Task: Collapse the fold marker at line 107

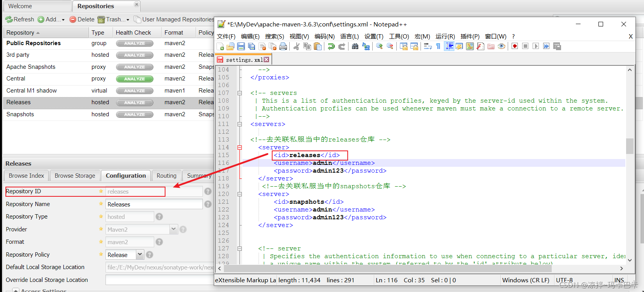Action: (240, 93)
